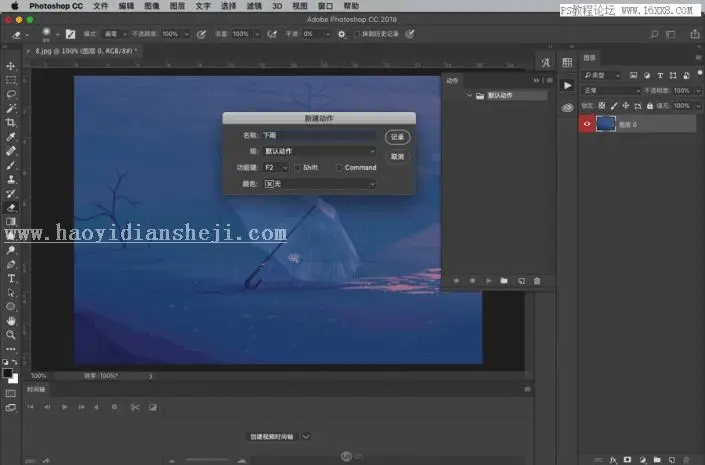Select the History Brush tool
The image size is (705, 465).
[x=11, y=194]
